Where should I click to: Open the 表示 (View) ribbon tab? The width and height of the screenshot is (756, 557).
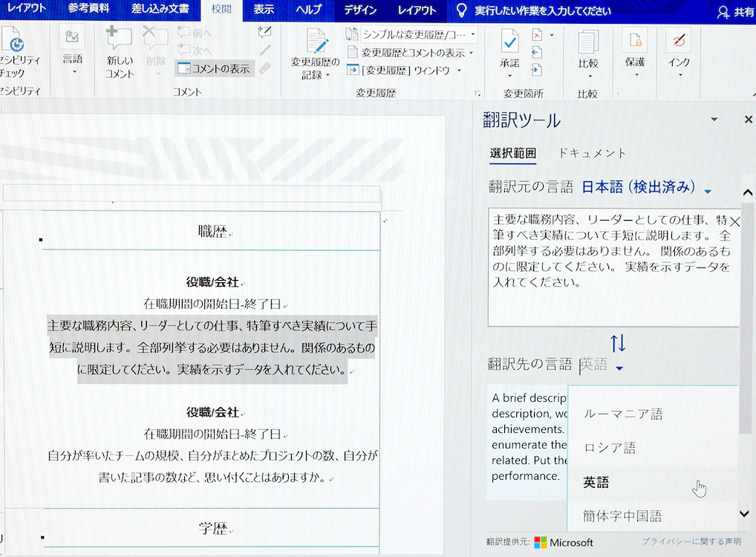click(264, 10)
